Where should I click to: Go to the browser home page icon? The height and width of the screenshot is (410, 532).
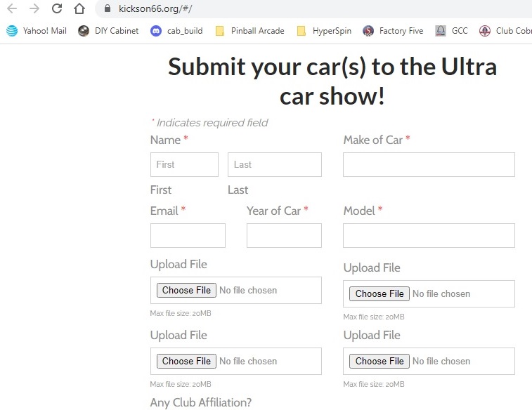[x=79, y=9]
